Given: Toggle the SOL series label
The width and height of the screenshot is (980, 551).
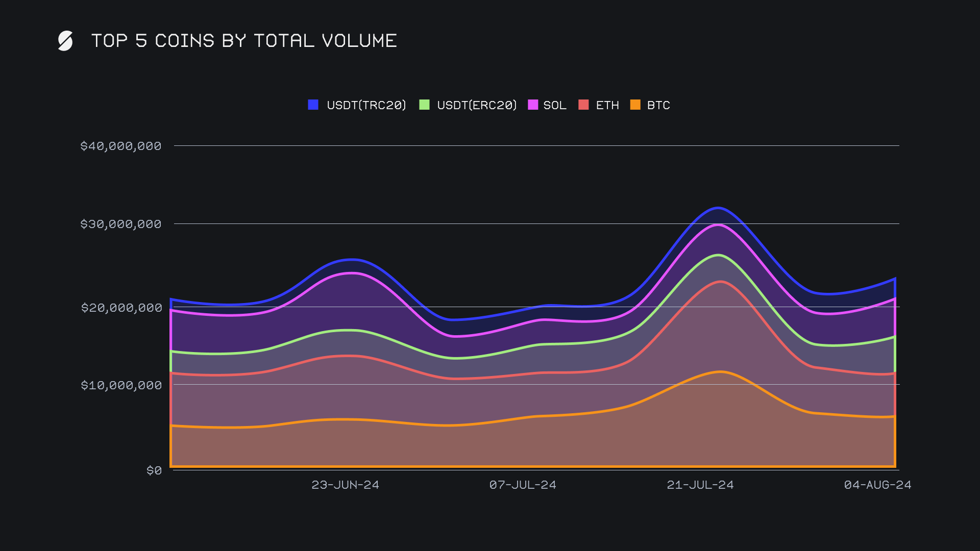Looking at the screenshot, I should tap(555, 105).
